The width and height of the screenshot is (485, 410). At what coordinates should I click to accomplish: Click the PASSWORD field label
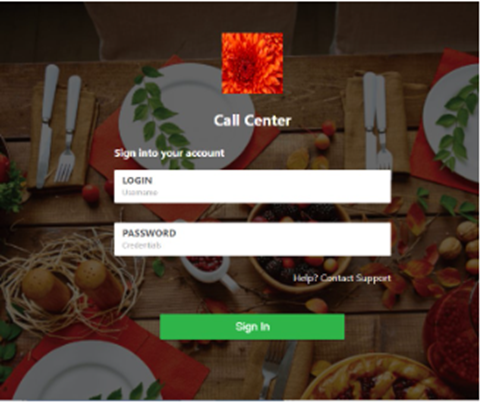tap(151, 235)
